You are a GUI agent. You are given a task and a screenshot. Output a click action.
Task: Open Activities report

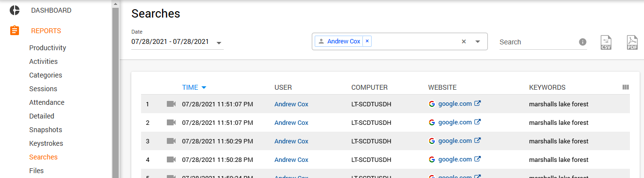tap(43, 61)
